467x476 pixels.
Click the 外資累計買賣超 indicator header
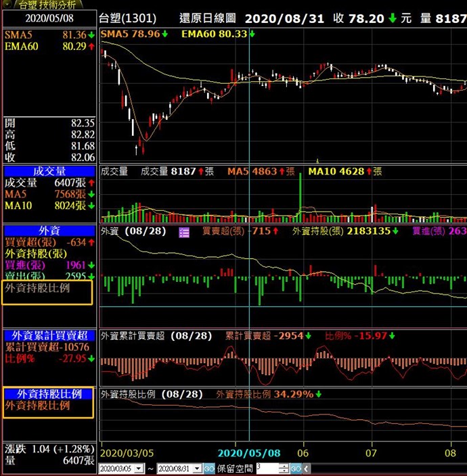(49, 335)
